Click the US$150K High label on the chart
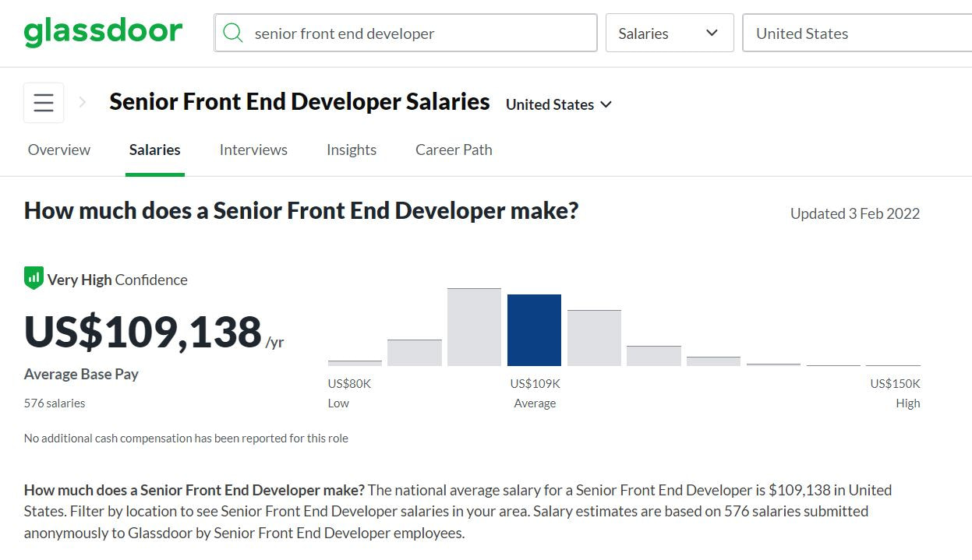 pyautogui.click(x=894, y=383)
